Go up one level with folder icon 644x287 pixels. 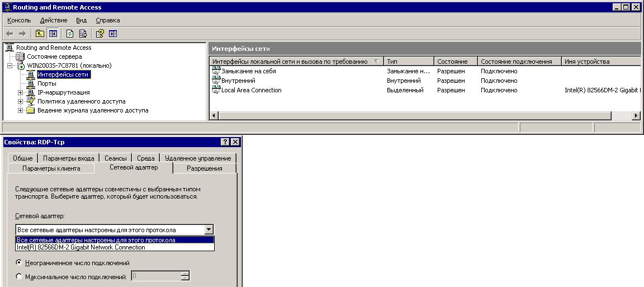point(40,34)
